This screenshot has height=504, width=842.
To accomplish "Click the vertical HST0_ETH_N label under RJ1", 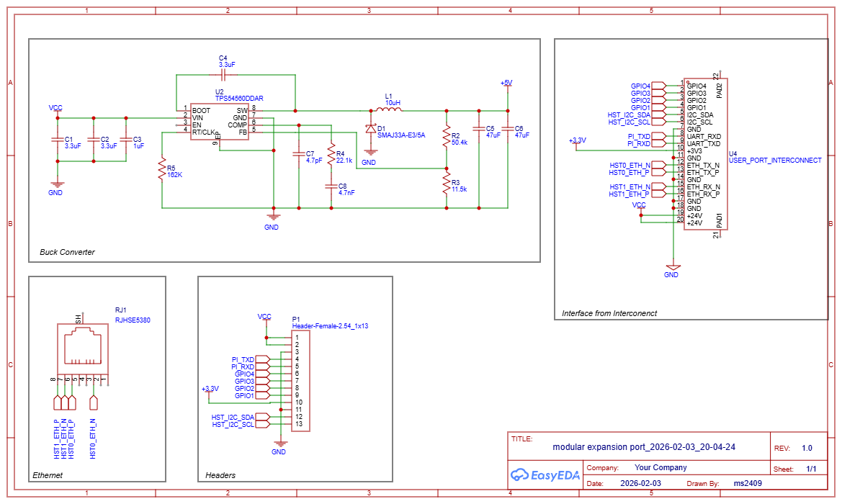I will (x=93, y=439).
